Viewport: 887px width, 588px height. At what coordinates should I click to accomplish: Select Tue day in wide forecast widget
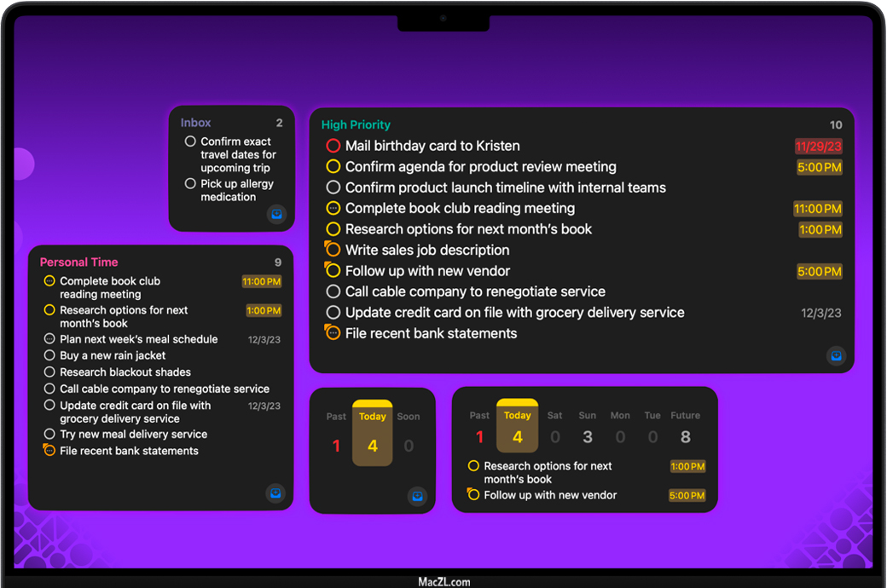click(x=652, y=427)
